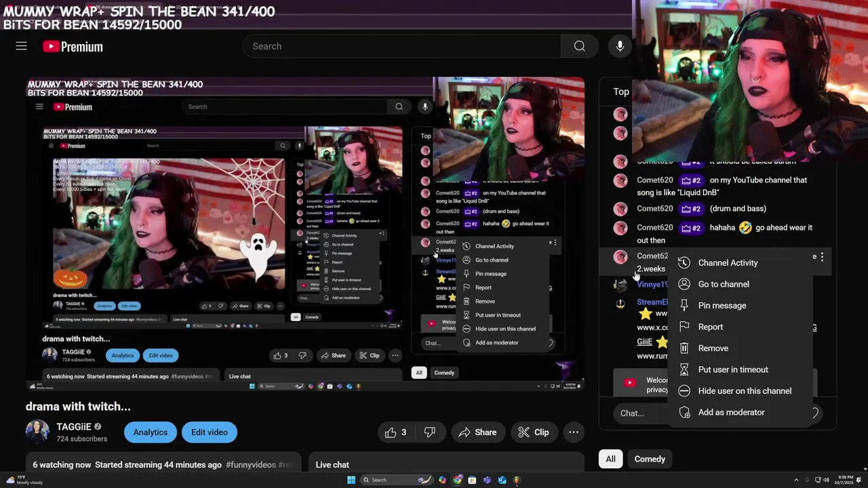Select the All category chip
Image resolution: width=868 pixels, height=488 pixels.
pyautogui.click(x=610, y=459)
